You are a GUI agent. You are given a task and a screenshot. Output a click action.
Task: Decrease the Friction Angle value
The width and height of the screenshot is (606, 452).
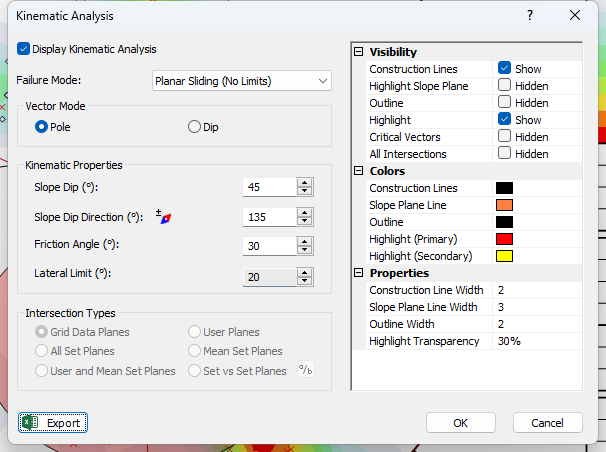pos(305,250)
